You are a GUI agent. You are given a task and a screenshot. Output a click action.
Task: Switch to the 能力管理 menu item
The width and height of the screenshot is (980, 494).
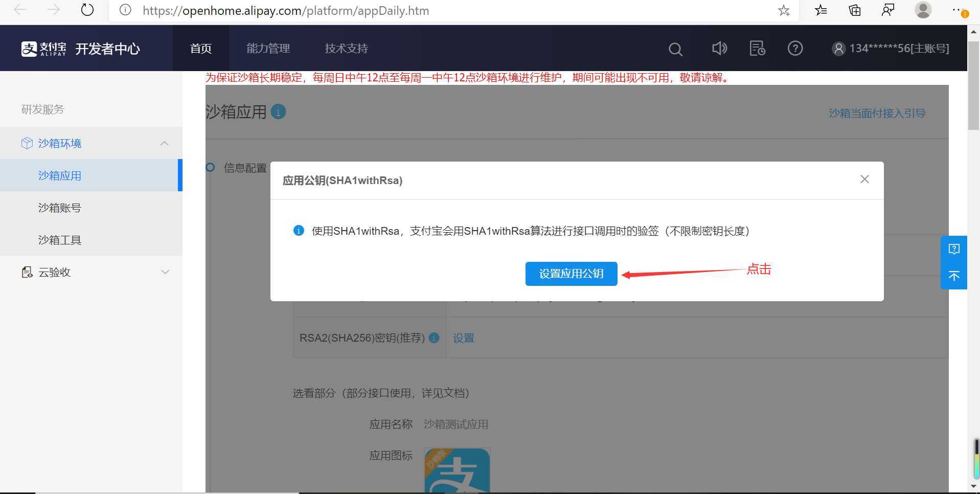pyautogui.click(x=268, y=48)
